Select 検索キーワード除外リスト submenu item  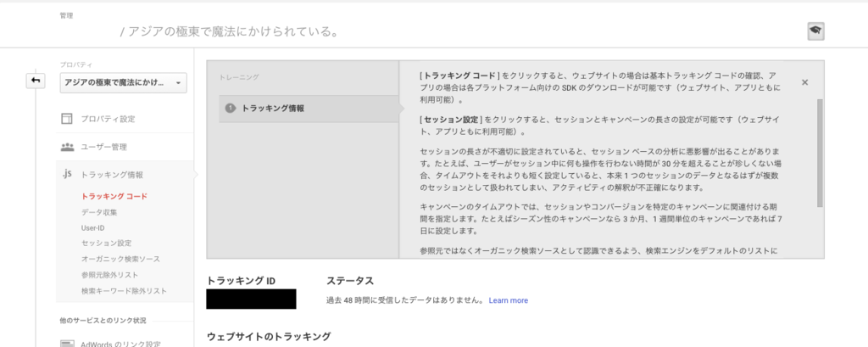(124, 290)
